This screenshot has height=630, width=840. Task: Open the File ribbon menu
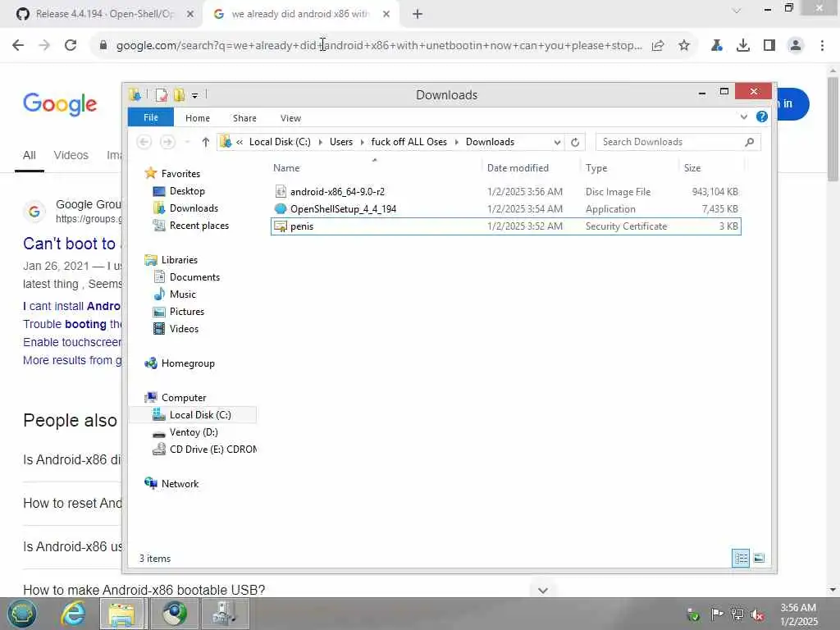[x=151, y=117]
